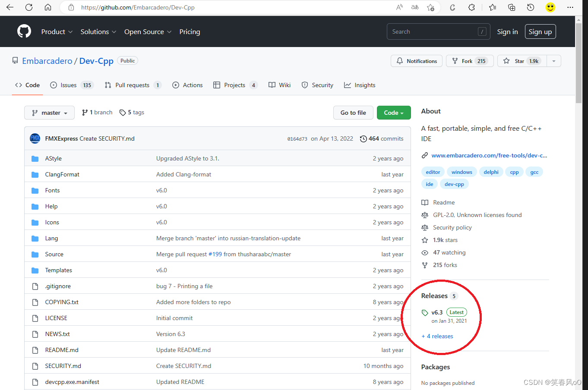Click the read aloud icon in address bar

(x=399, y=7)
